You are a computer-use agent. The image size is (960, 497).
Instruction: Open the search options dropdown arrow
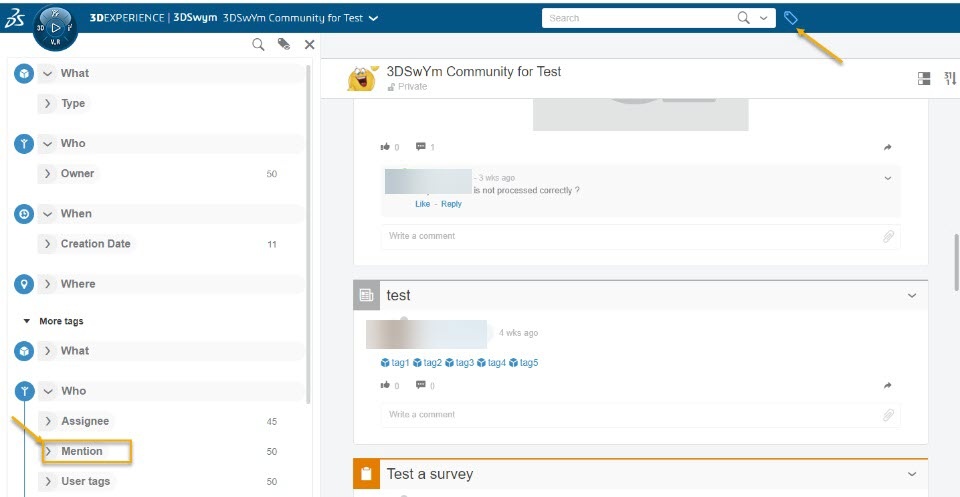click(763, 18)
